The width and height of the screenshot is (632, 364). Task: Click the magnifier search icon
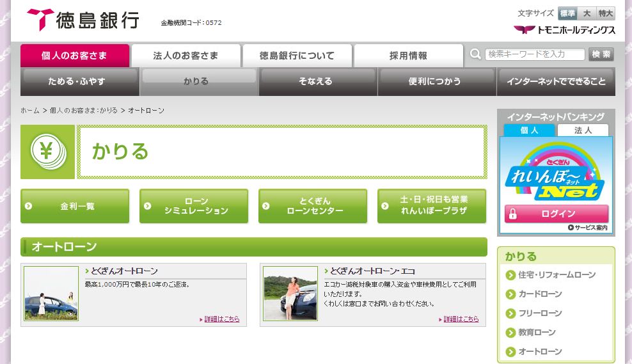pos(476,54)
